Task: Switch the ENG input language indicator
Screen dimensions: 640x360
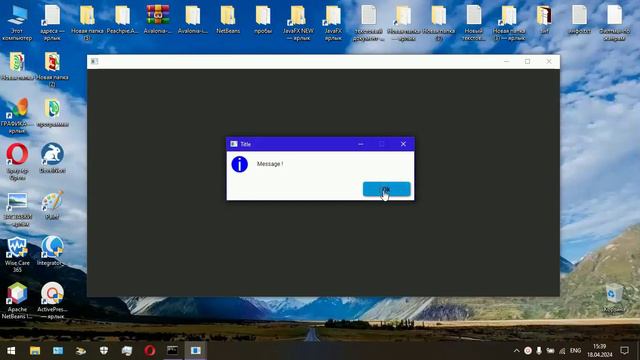Action: tap(576, 351)
